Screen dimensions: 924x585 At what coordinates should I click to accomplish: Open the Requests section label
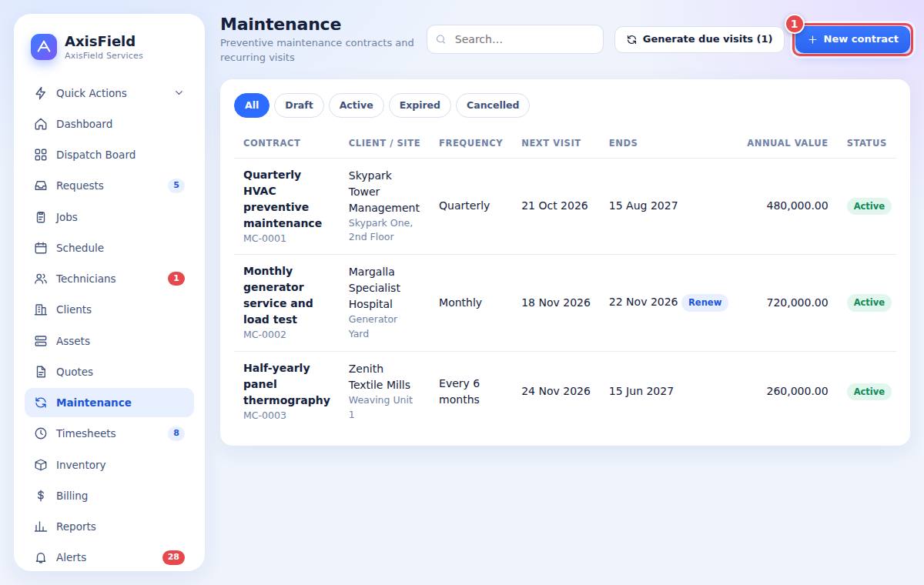(80, 186)
